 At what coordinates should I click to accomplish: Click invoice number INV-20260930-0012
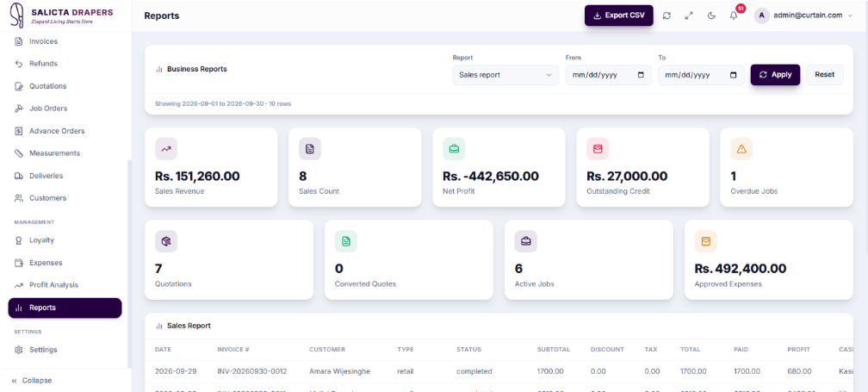(251, 371)
